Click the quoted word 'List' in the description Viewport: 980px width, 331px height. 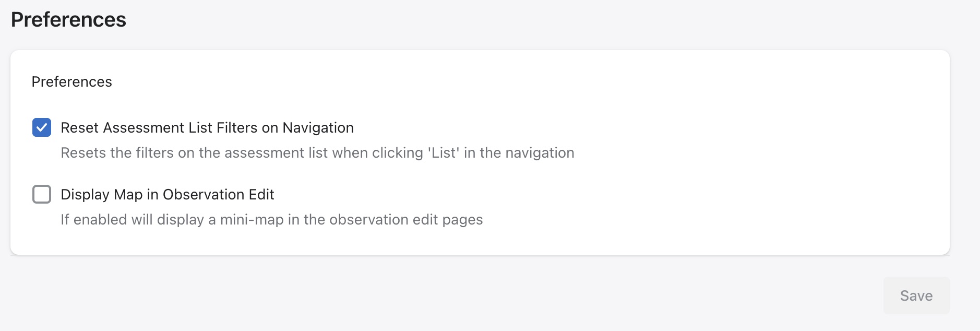point(444,153)
